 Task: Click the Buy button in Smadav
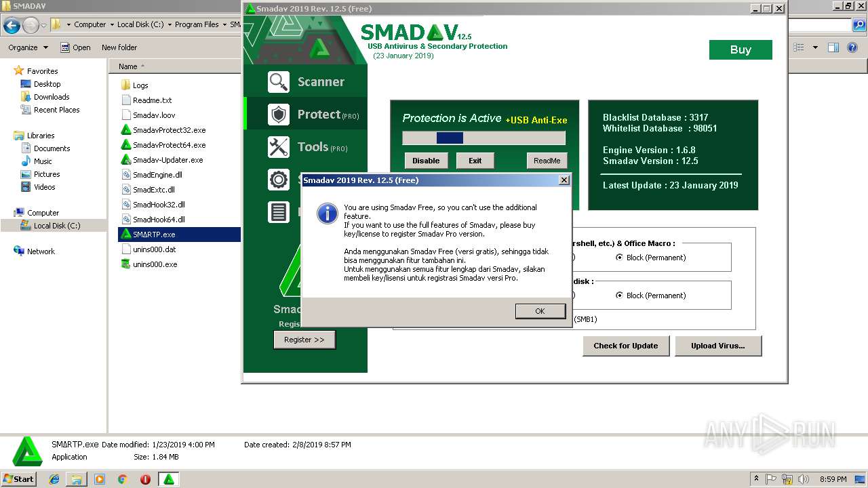pyautogui.click(x=741, y=49)
